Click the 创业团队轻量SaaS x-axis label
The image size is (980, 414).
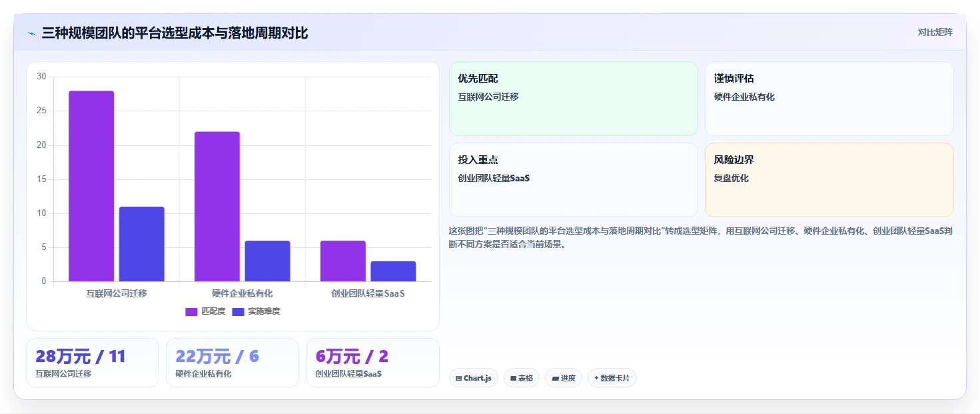pos(368,293)
